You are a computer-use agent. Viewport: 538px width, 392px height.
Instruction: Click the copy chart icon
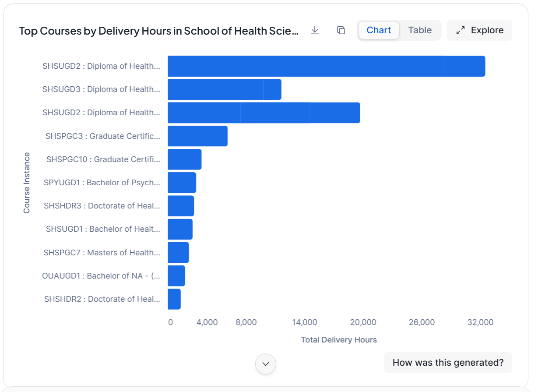click(x=341, y=30)
